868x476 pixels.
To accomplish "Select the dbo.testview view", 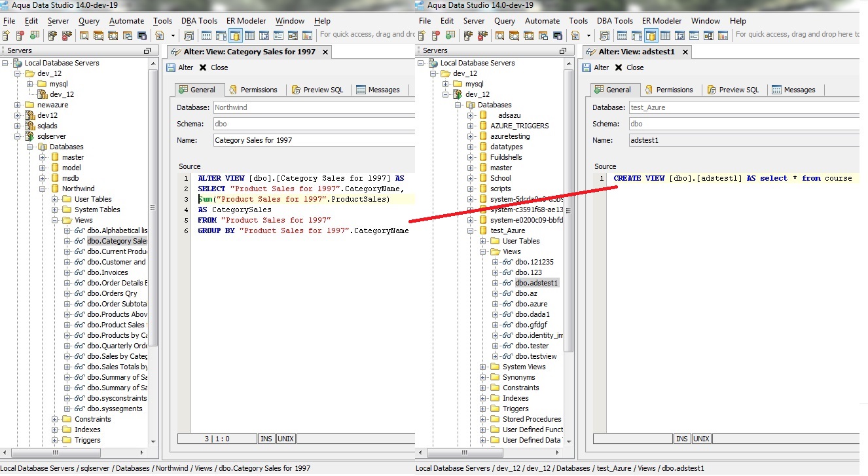I will pos(535,356).
